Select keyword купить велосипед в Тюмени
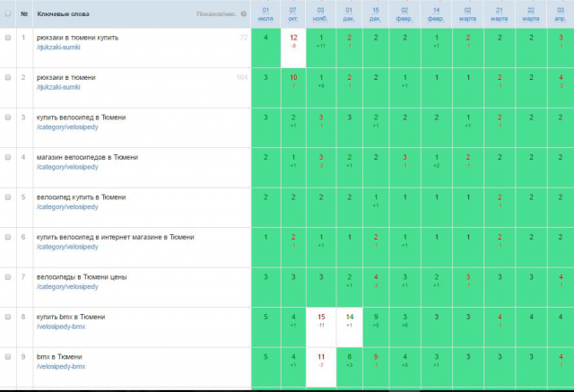Screen dimensions: 574x392 click(x=81, y=118)
